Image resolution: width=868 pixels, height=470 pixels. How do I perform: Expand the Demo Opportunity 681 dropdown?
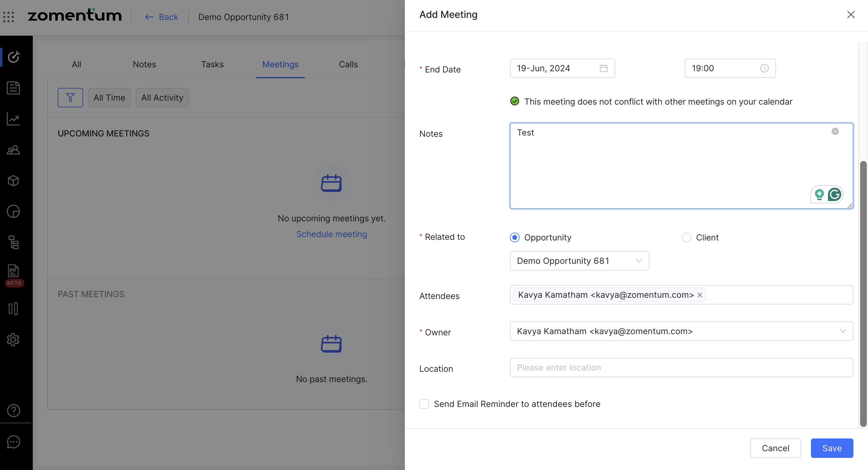tap(579, 261)
